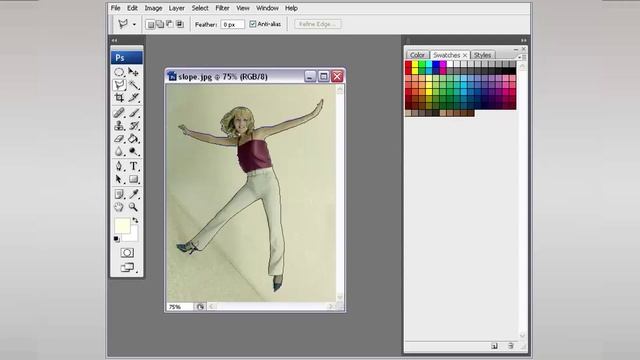Delete swatch using trash icon
Viewport: 640px width, 360px height.
pyautogui.click(x=510, y=346)
